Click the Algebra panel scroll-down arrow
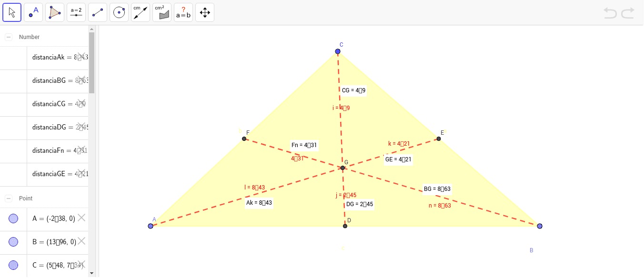Screen dimensions: 644x278 pos(91,273)
